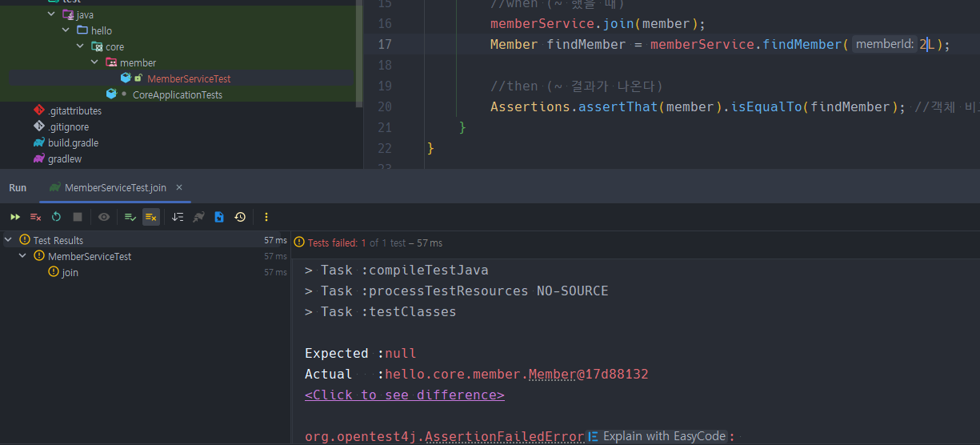This screenshot has height=445, width=980.
Task: Click the Task :testClasses output line
Action: coord(381,311)
